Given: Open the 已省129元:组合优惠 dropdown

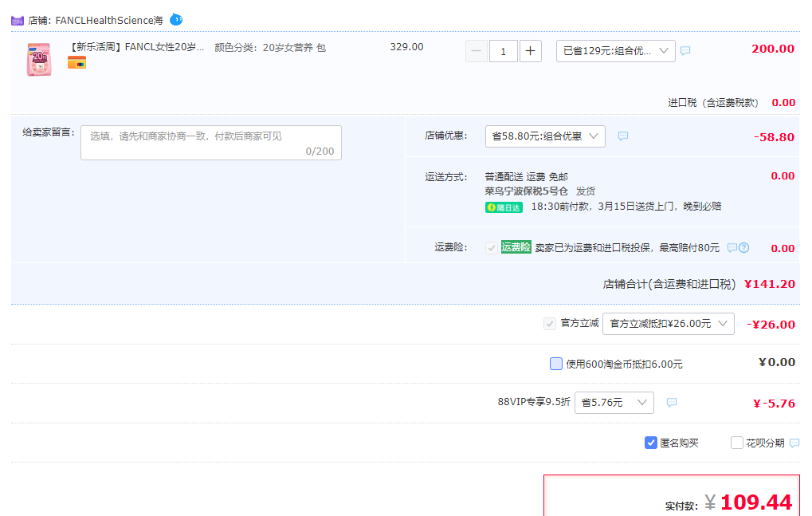Looking at the screenshot, I should [616, 51].
